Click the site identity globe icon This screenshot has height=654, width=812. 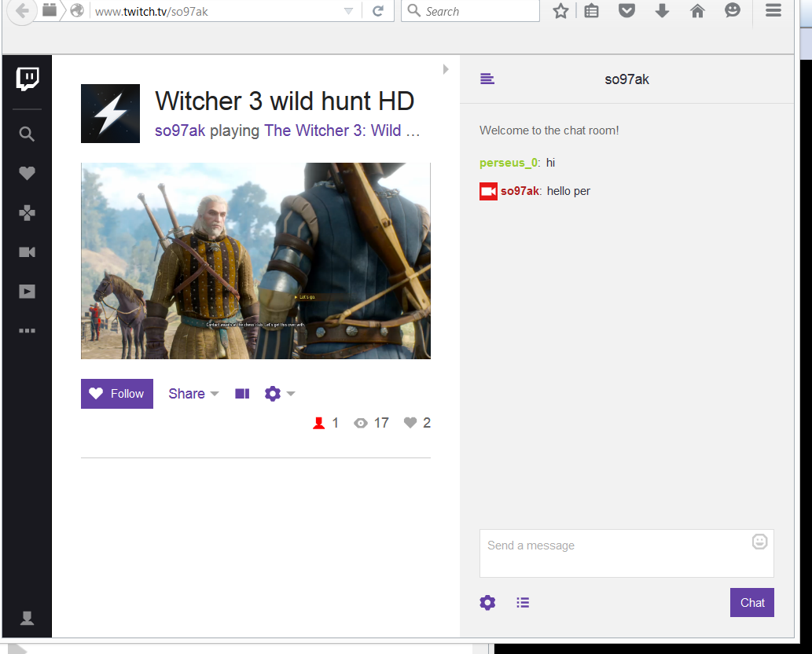77,10
